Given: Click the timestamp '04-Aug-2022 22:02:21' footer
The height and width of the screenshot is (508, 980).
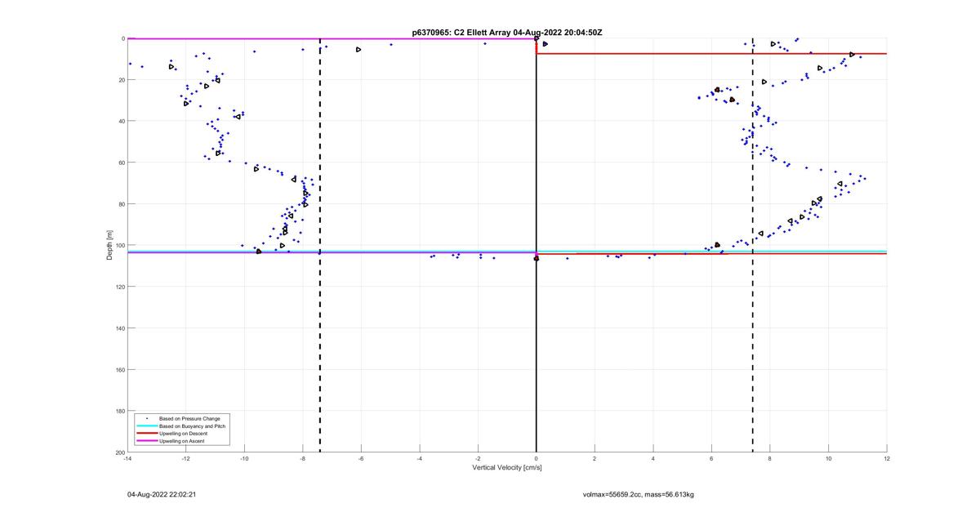Looking at the screenshot, I should 162,494.
